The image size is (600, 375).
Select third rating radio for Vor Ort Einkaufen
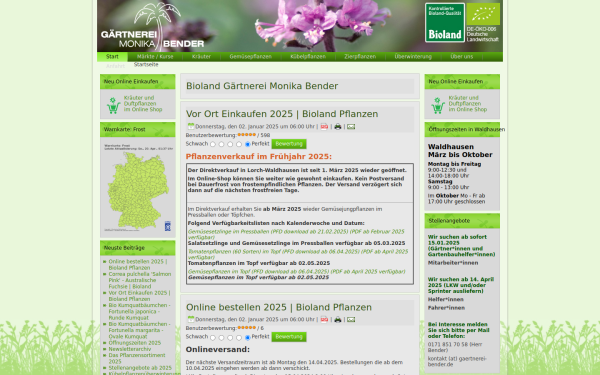pos(230,144)
